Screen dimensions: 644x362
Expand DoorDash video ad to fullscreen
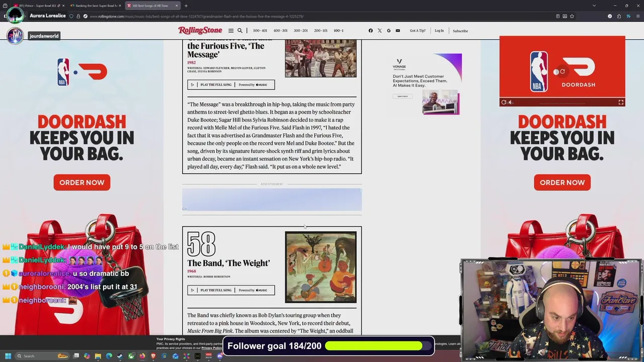coord(621,102)
